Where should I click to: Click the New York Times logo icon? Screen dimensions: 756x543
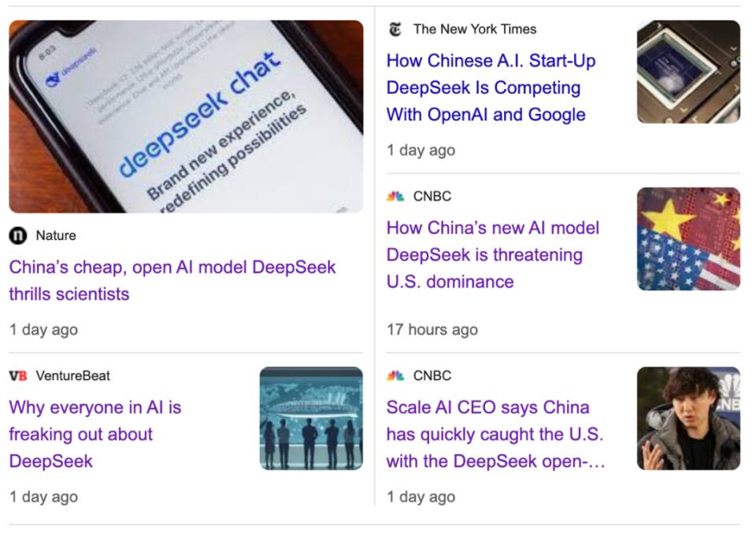point(395,29)
